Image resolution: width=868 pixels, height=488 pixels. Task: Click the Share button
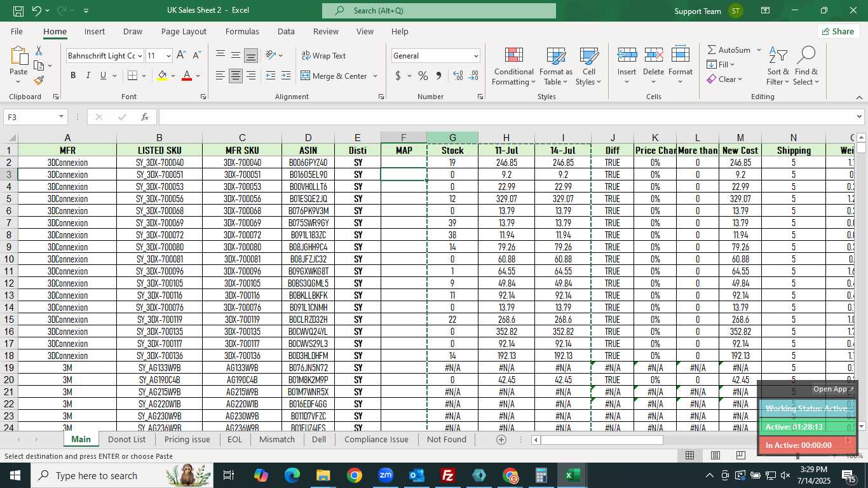pyautogui.click(x=839, y=31)
